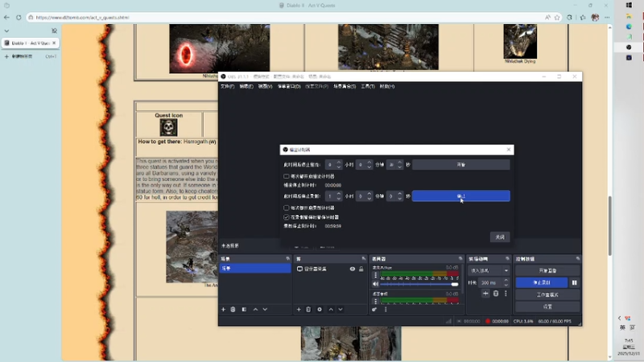Viewport: 644px width, 362px height.
Task: Open Edge settings and more menu
Action: tap(607, 17)
